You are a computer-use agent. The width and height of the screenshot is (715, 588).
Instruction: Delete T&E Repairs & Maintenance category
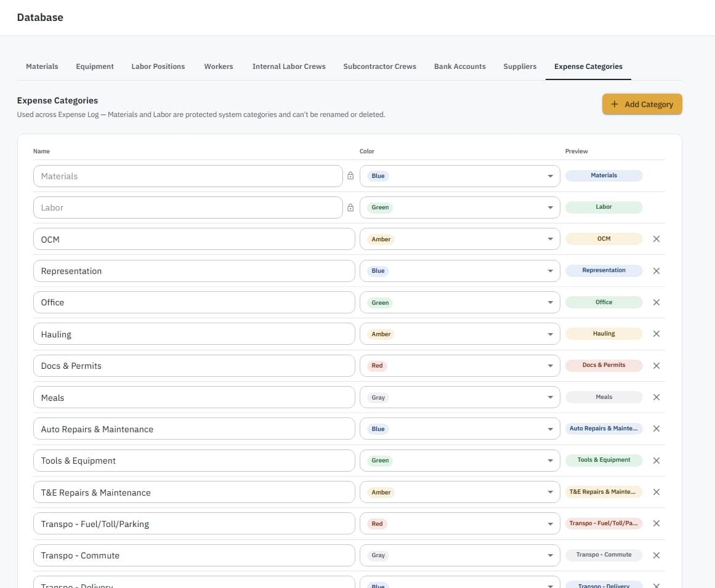pyautogui.click(x=656, y=492)
